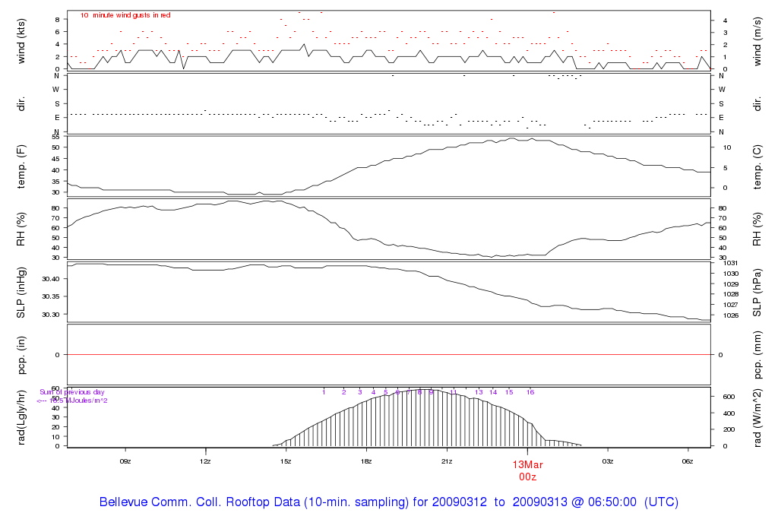Select the blue Bellevue Comm. Coll. Rooftop Data title
The width and height of the screenshot is (778, 532).
[389, 502]
